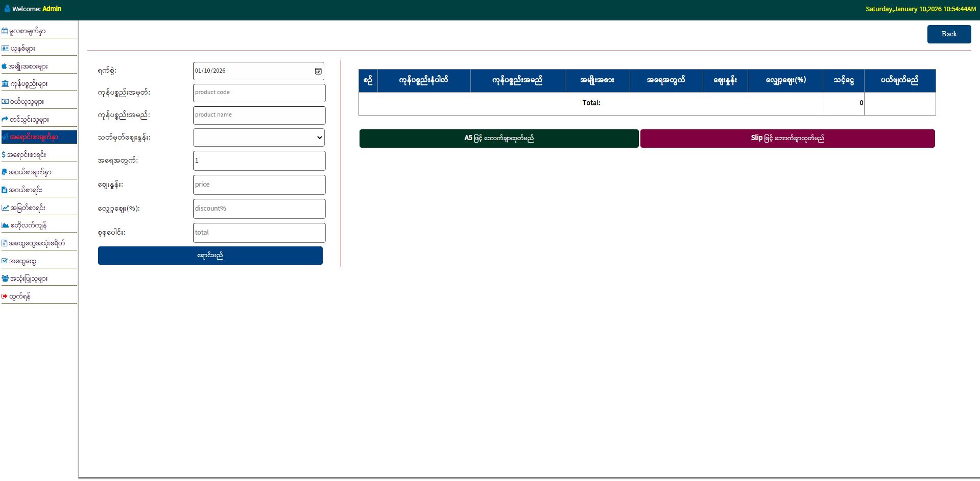Print the voucher using the A5 button

pos(498,139)
